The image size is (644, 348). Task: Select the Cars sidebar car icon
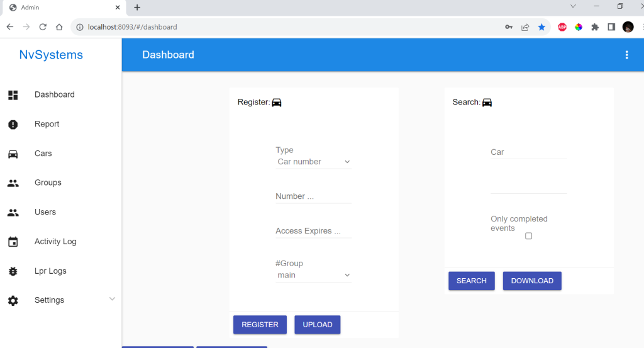(x=13, y=154)
